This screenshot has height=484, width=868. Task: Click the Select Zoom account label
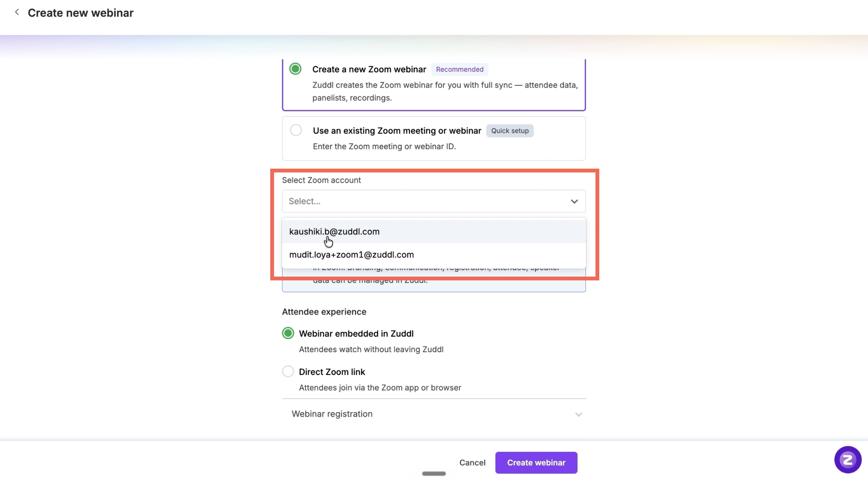pos(321,180)
